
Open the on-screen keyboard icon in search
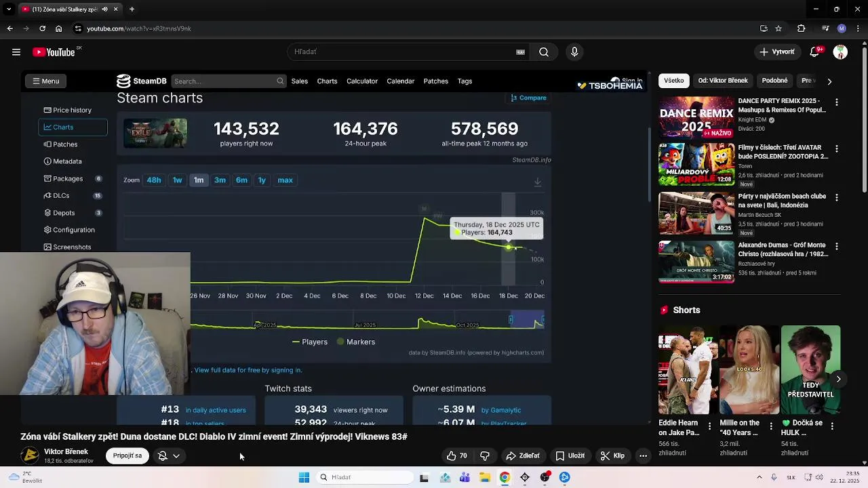(520, 52)
